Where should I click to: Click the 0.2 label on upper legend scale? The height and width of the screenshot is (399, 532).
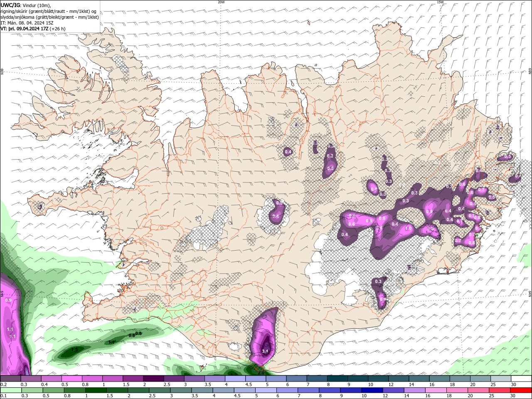(3, 384)
